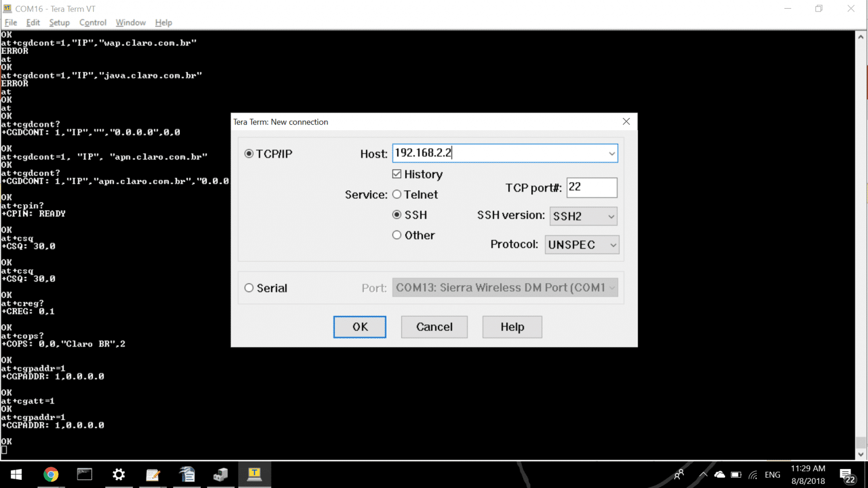Click the TCP port number field
The image size is (868, 488).
[x=591, y=187]
